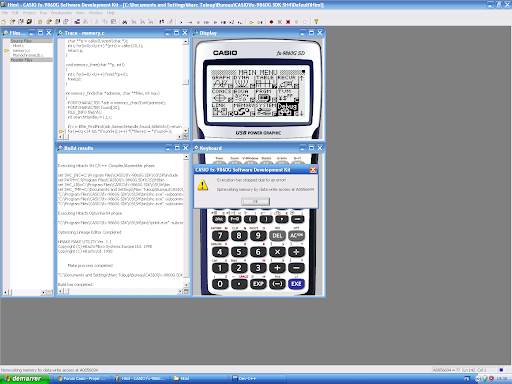The height and width of the screenshot is (384, 512).
Task: Tap the EXP key on the keypad
Action: pos(258,284)
